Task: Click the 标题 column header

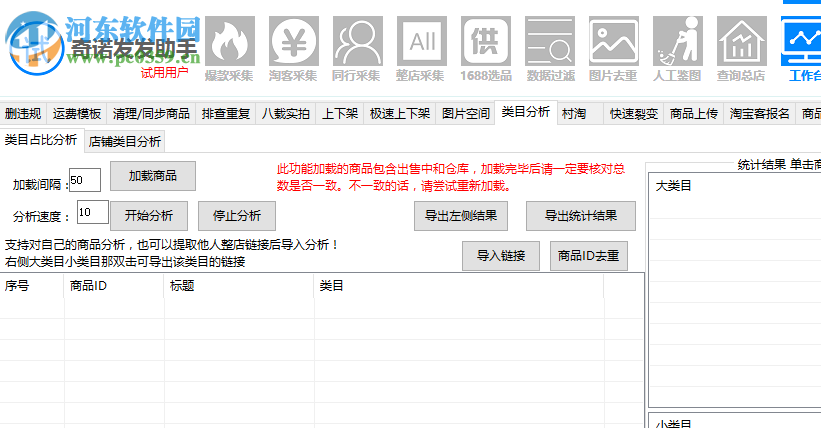Action: pos(239,286)
